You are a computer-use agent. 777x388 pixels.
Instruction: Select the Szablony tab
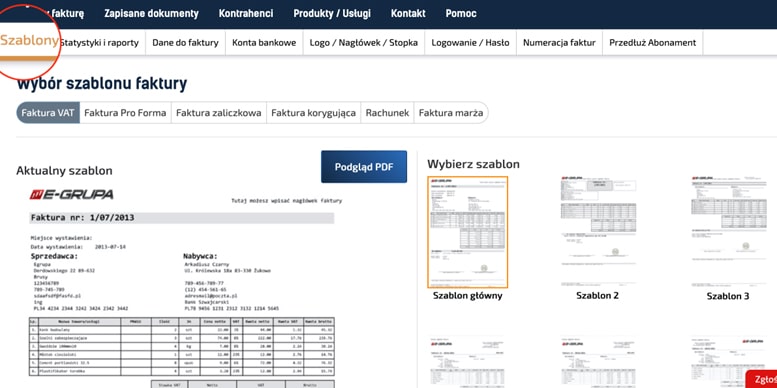click(x=30, y=41)
